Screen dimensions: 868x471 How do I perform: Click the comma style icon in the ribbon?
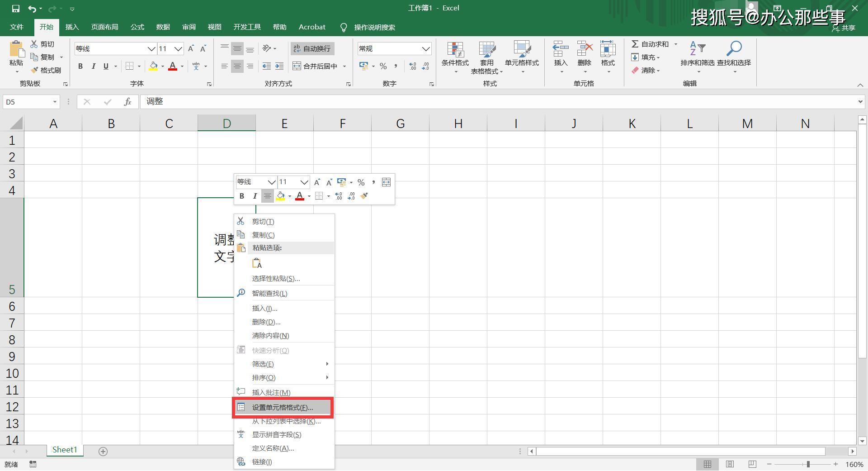click(x=396, y=66)
